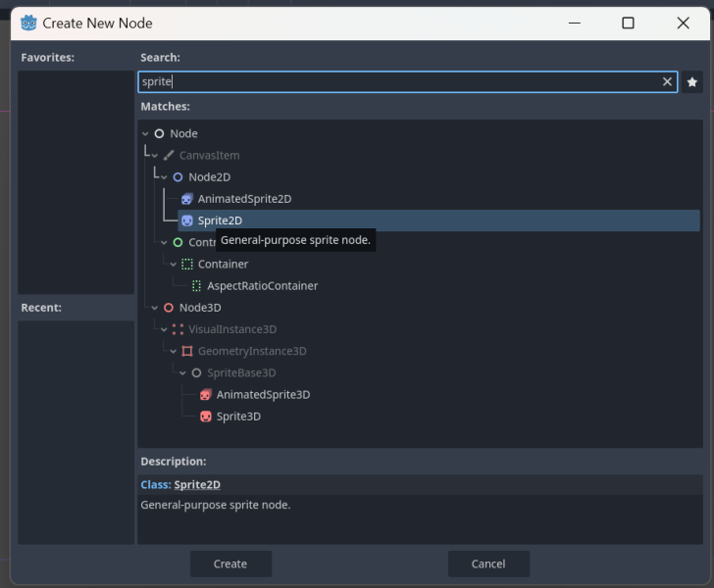Clear the search field with X
This screenshot has height=588, width=714.
[x=667, y=82]
